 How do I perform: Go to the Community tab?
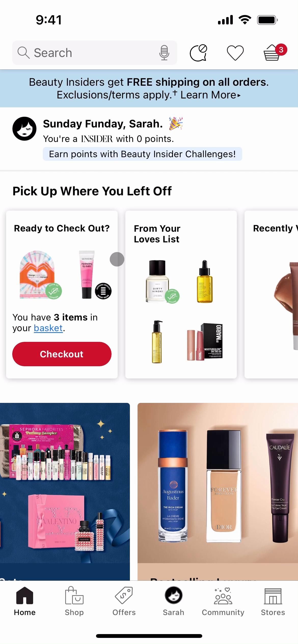(x=223, y=601)
